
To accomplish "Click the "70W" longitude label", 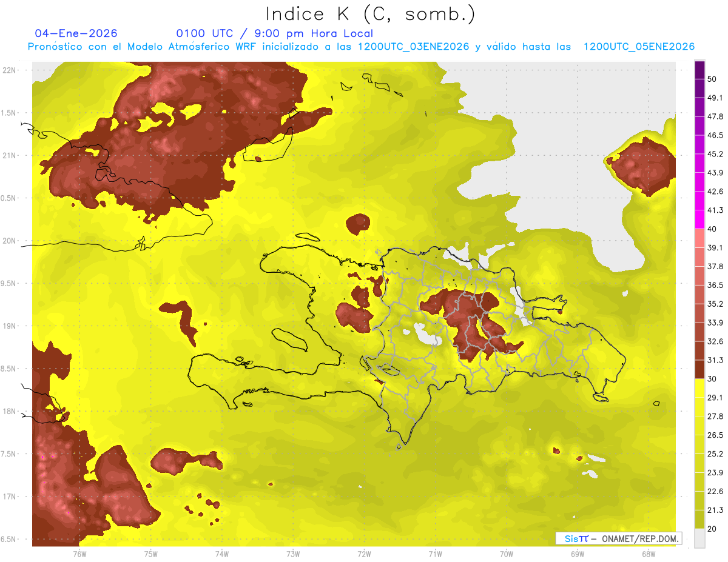I will click(x=506, y=554).
